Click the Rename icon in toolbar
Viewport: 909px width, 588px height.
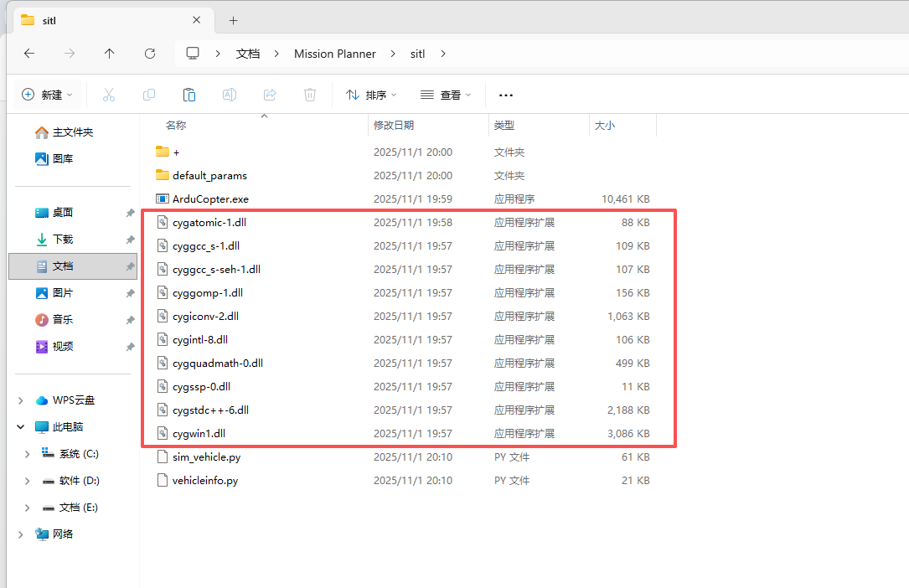(x=229, y=95)
